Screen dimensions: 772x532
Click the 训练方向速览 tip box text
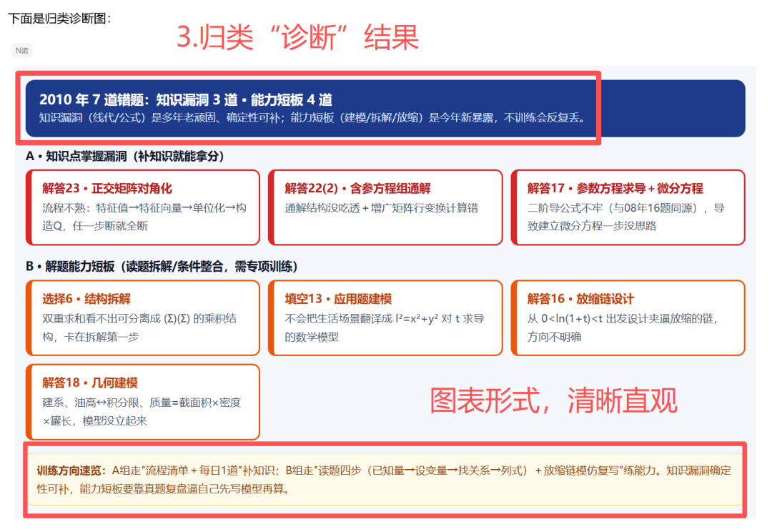pyautogui.click(x=384, y=479)
